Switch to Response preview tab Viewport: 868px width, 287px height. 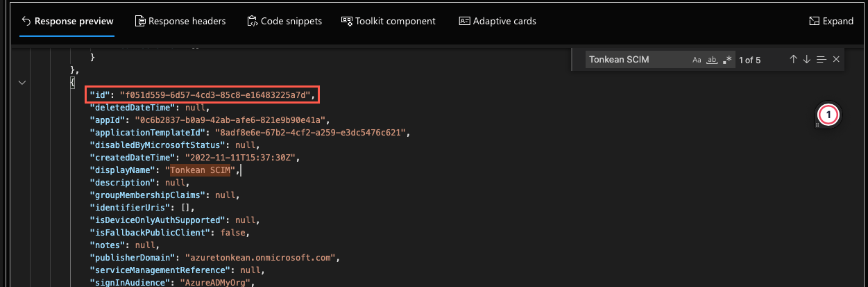[x=67, y=22]
